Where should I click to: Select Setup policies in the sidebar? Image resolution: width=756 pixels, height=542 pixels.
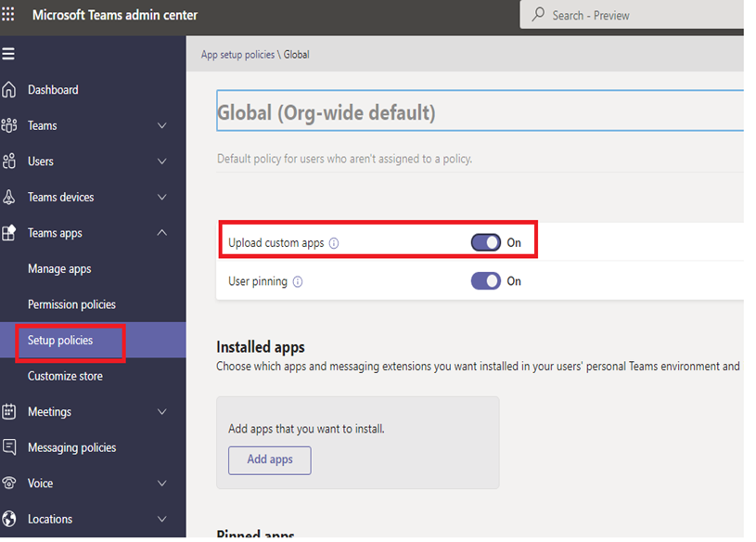(x=61, y=340)
